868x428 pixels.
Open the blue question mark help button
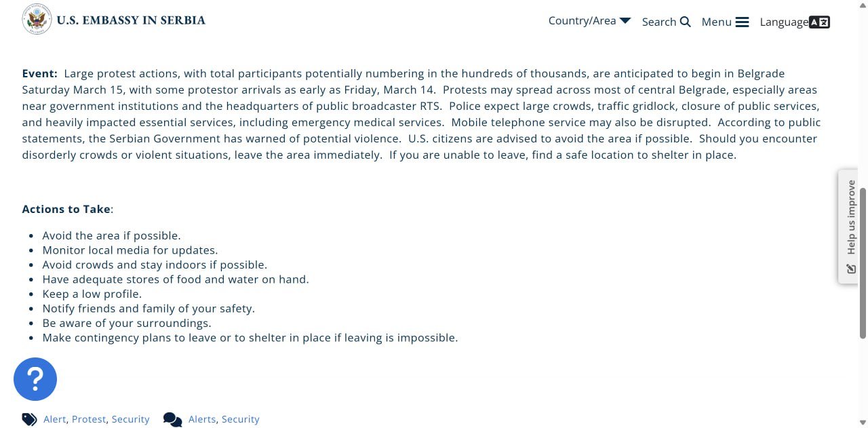35,379
